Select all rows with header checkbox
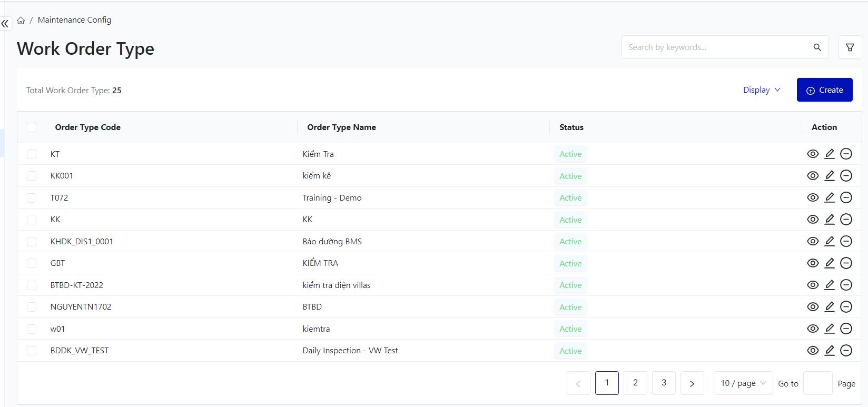Screen dimensions: 868x407 pos(32,127)
